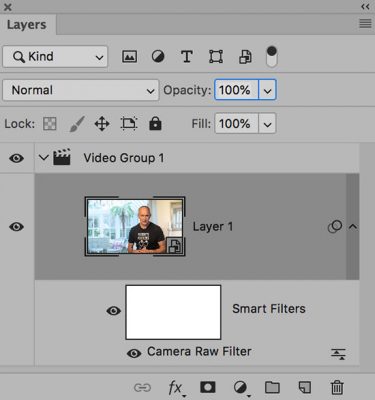Open the Kind filter type dropdown
The image size is (375, 400).
(55, 57)
